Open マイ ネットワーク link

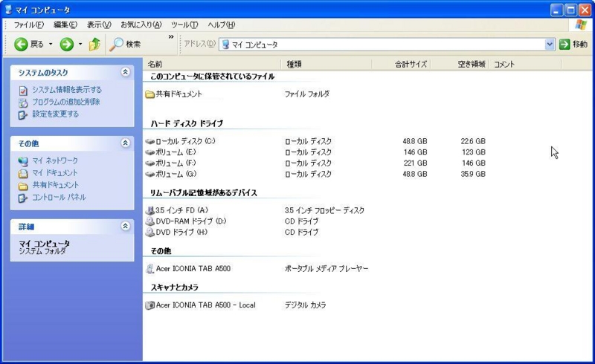[x=55, y=160]
